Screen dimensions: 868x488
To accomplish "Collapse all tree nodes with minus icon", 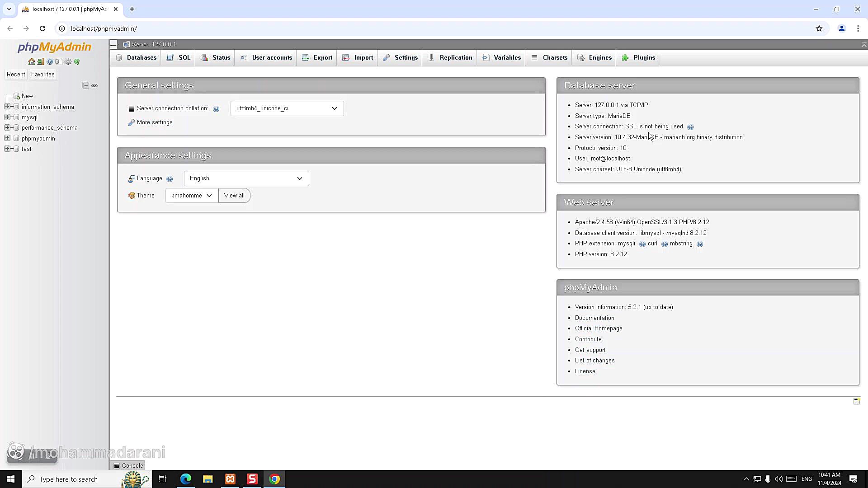I will coord(85,85).
